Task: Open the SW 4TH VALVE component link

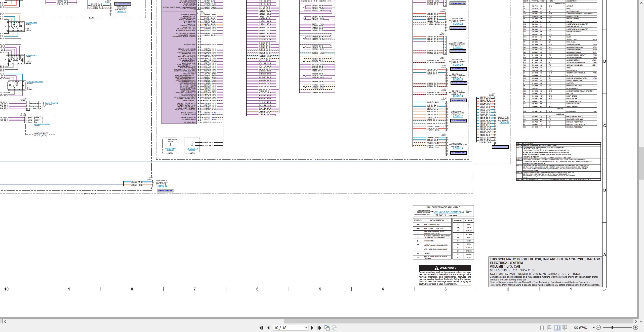Action: (x=31, y=56)
